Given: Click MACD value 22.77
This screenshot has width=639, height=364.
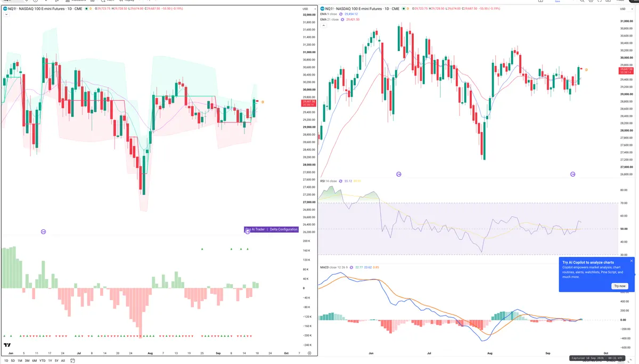Looking at the screenshot, I should 359,267.
